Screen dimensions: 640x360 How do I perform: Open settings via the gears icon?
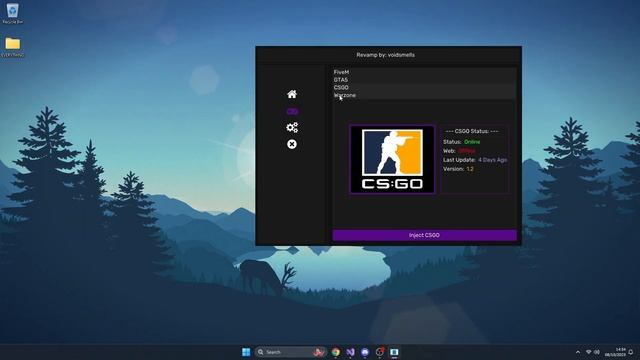coord(292,128)
